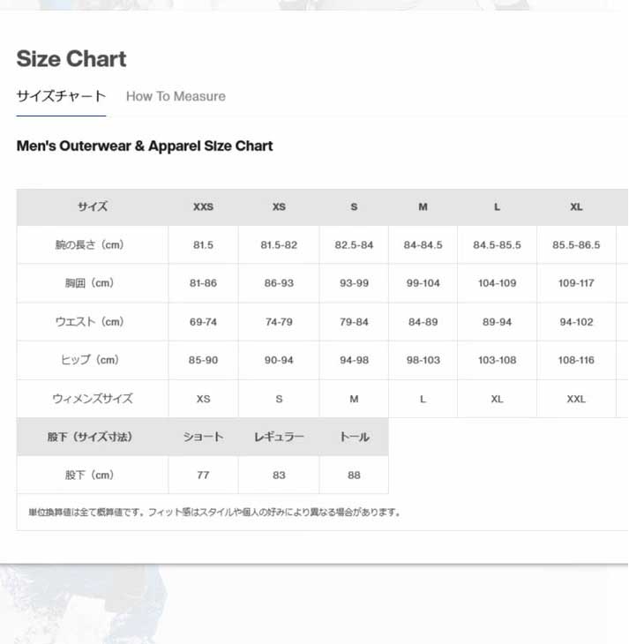The image size is (644, 644).
Task: Click the Size Chart heading
Action: [x=71, y=59]
